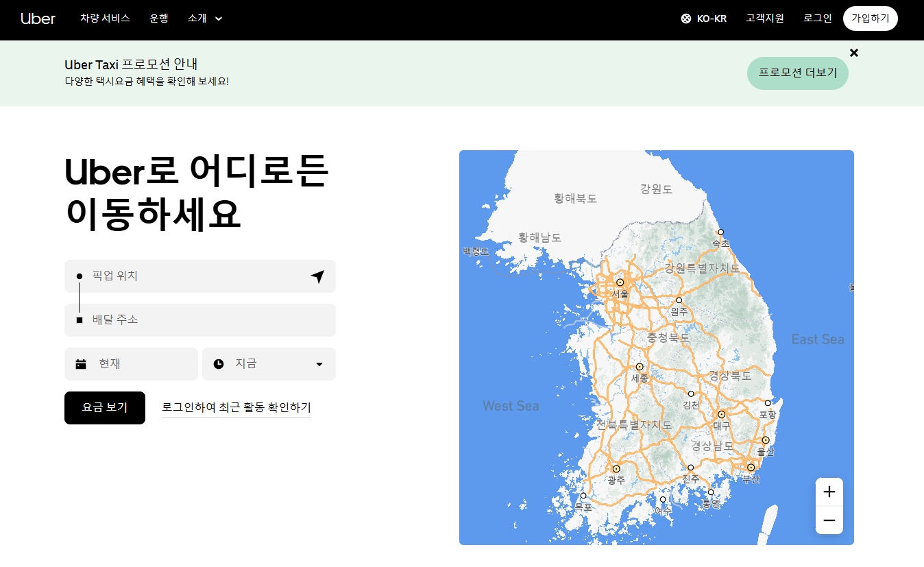Click the 광주 marker on the map
Viewport: 924px width, 567px height.
[x=616, y=469]
